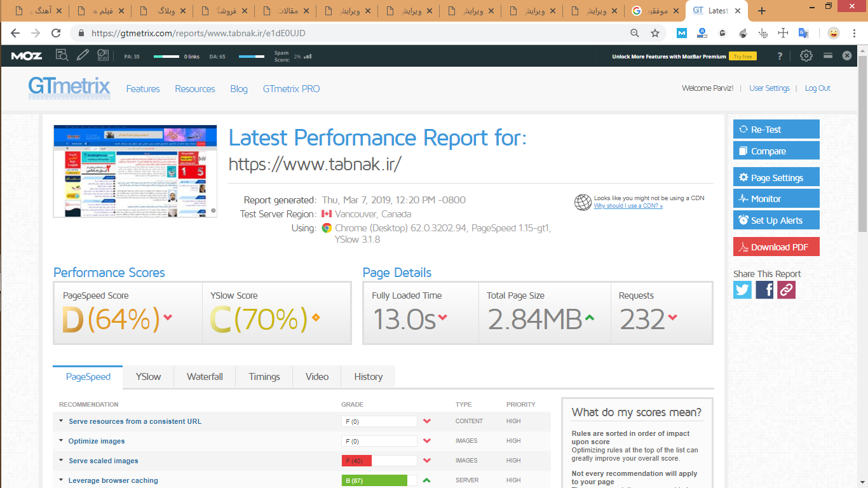Open the MozBar keyword tool icon
The width and height of the screenshot is (868, 488).
point(103,56)
